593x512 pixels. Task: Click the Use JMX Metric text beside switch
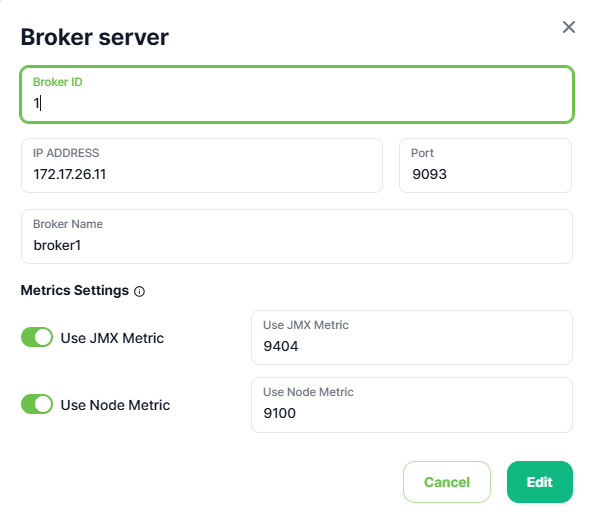point(112,338)
